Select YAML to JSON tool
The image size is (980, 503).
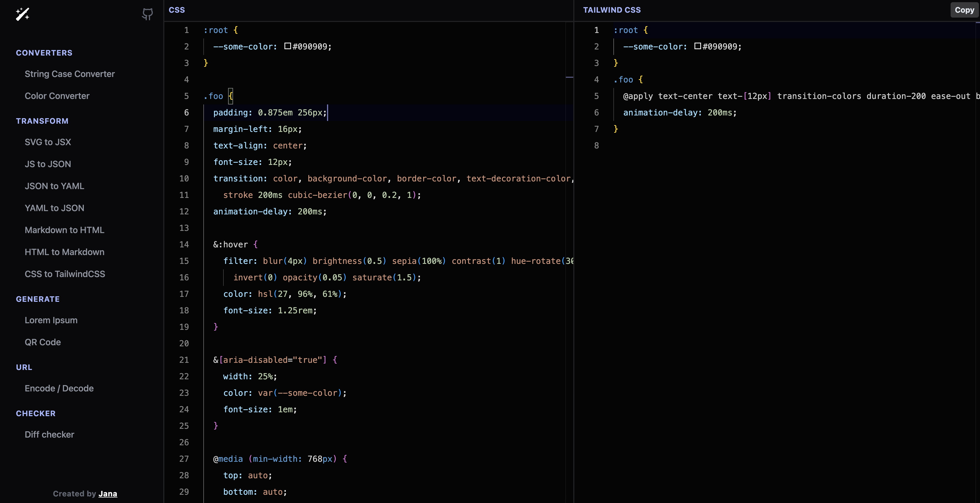tap(54, 208)
